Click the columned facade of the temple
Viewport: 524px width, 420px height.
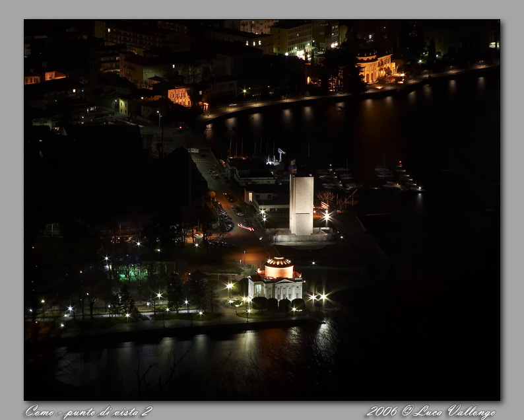[275, 289]
